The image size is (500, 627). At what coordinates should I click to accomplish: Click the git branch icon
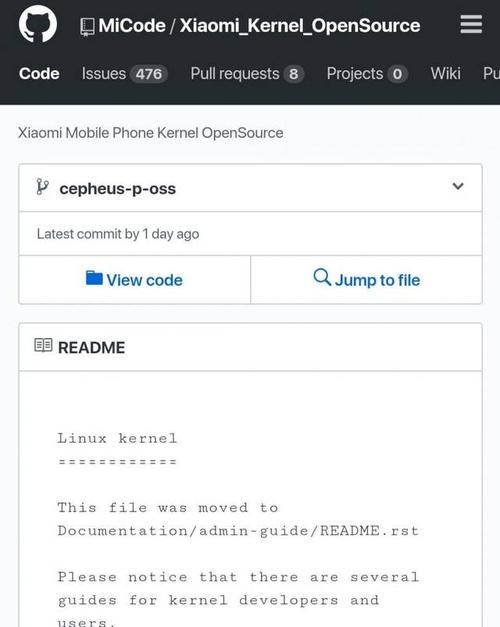click(x=42, y=187)
